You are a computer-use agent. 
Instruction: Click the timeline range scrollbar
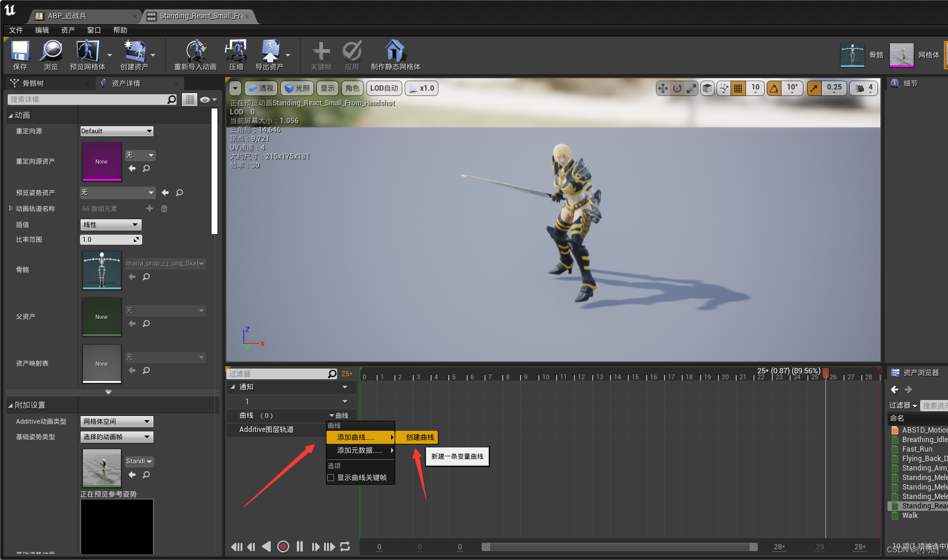(x=620, y=547)
